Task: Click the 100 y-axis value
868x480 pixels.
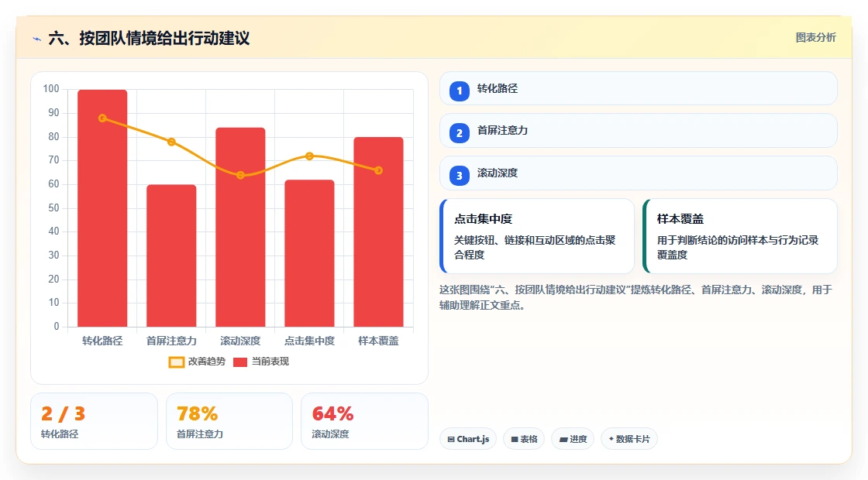Action: (x=51, y=89)
